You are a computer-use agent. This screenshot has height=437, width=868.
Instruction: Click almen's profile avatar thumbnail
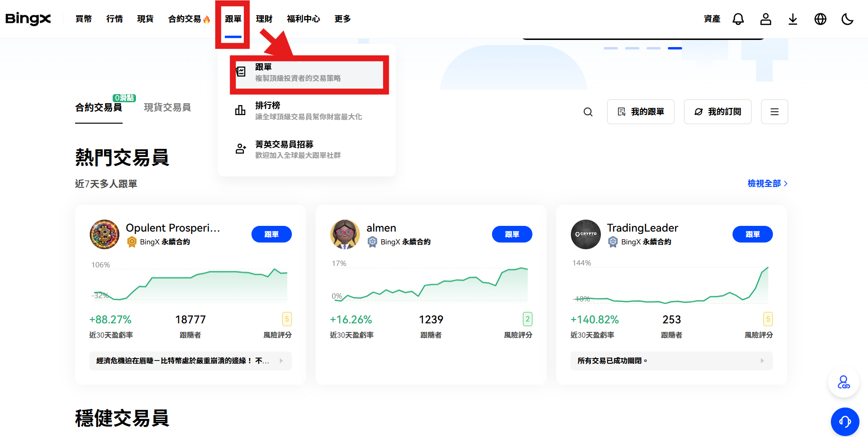345,234
